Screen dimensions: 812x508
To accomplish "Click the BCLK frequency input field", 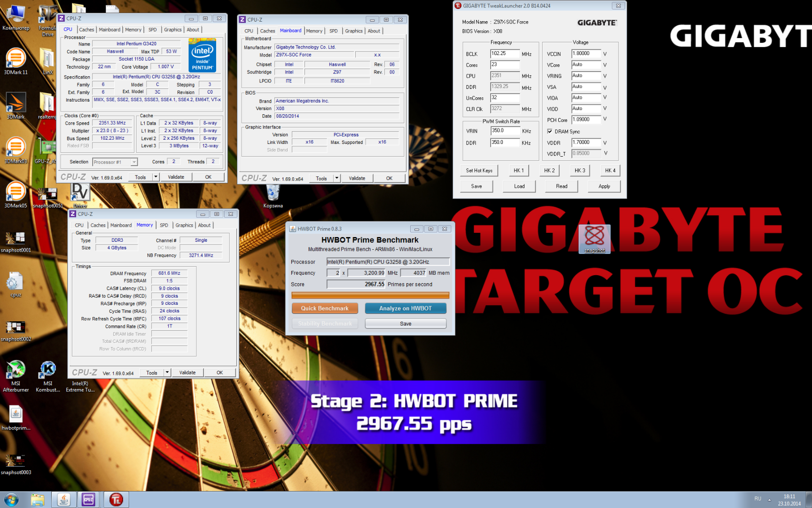I will [x=505, y=54].
